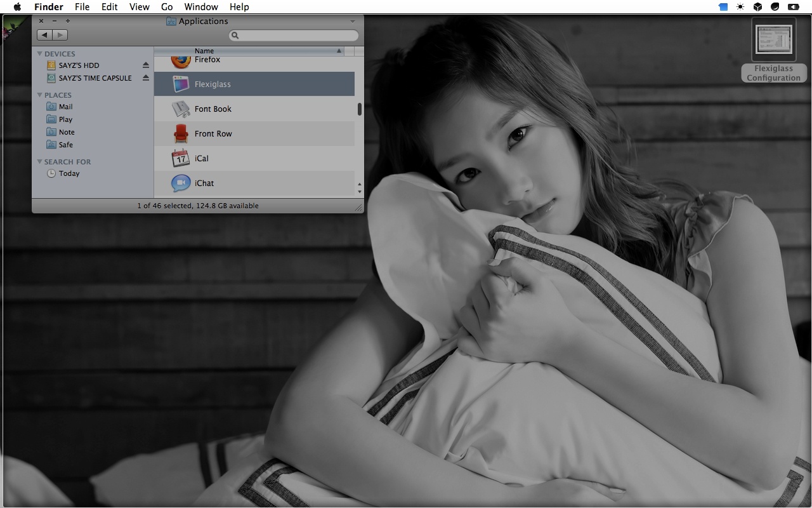Collapse the SEARCH FOR sidebar section
This screenshot has height=508, width=812.
point(39,162)
